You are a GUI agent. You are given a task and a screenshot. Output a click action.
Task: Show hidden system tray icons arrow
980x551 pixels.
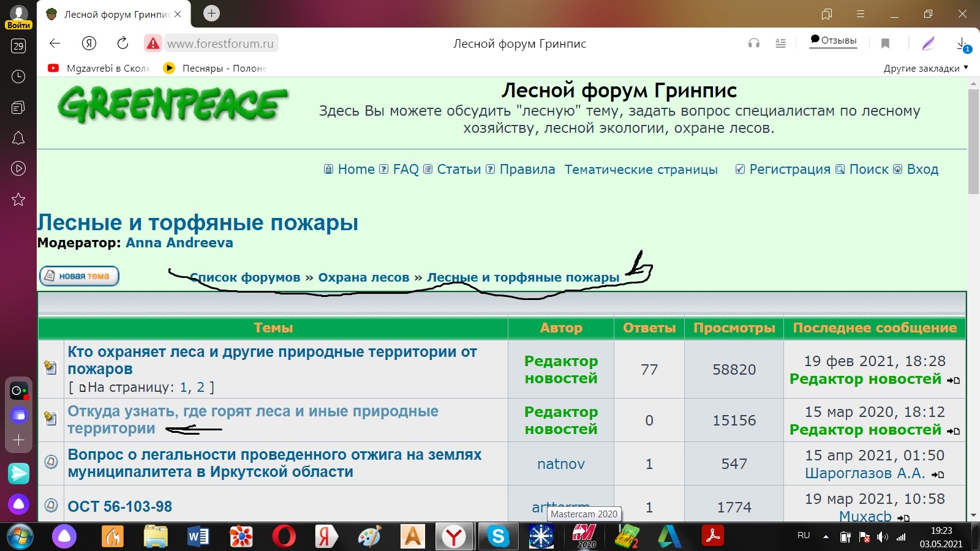point(826,537)
